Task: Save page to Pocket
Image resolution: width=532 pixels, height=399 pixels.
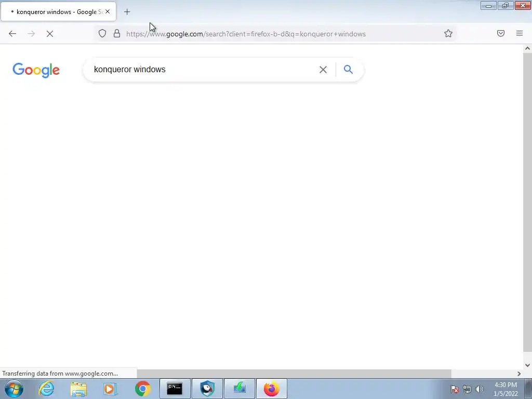Action: [500, 33]
